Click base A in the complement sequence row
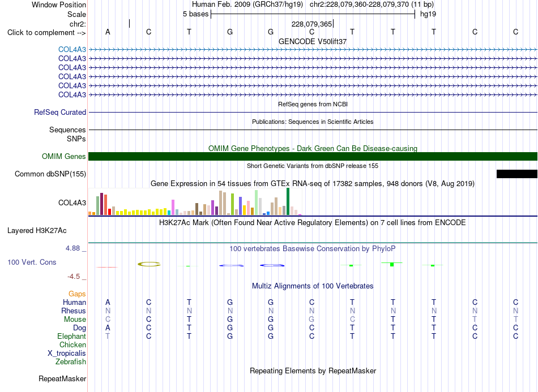The image size is (538, 392). click(x=108, y=32)
